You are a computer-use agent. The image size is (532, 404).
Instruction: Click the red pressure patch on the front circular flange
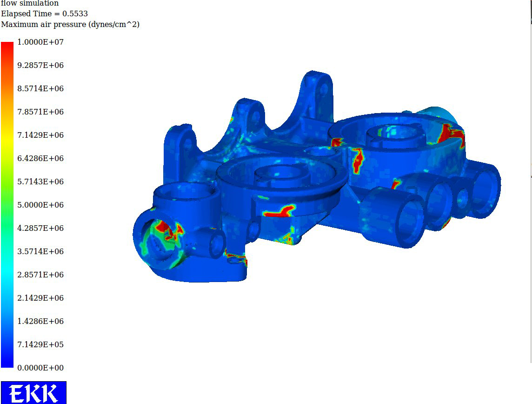tap(279, 211)
